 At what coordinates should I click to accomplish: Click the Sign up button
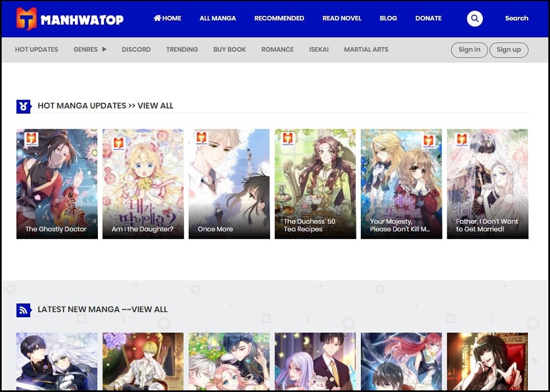509,50
